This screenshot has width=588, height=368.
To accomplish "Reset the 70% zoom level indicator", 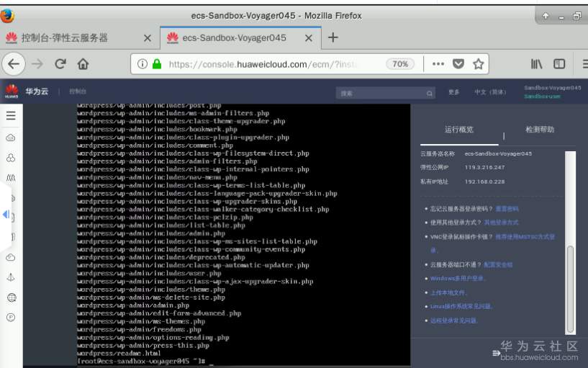I will (400, 64).
